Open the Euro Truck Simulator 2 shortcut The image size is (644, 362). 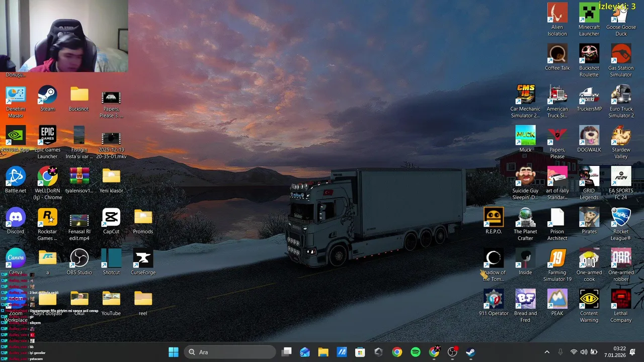click(x=621, y=102)
